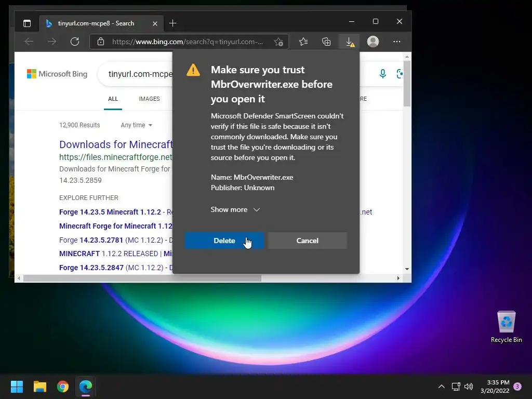View site information via the lock icon
532x399 pixels.
[x=101, y=42]
